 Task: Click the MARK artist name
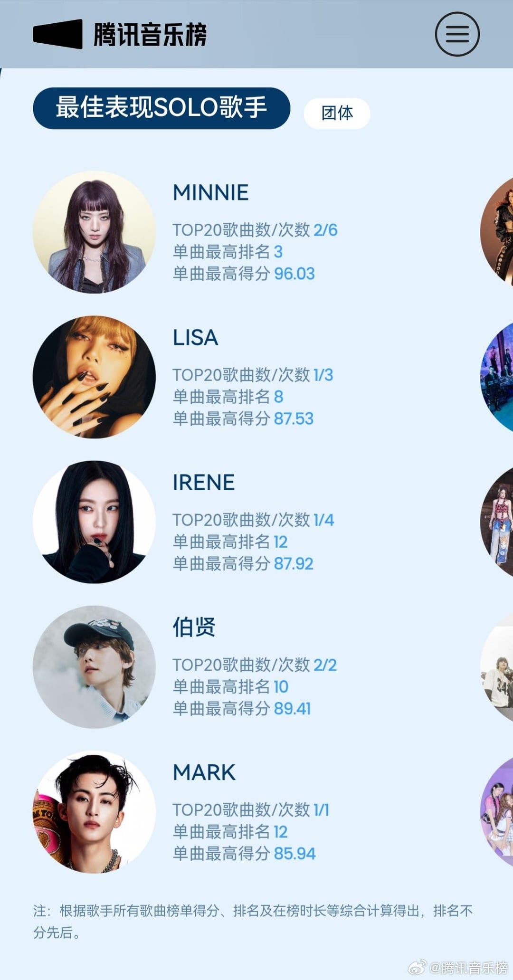click(x=204, y=772)
